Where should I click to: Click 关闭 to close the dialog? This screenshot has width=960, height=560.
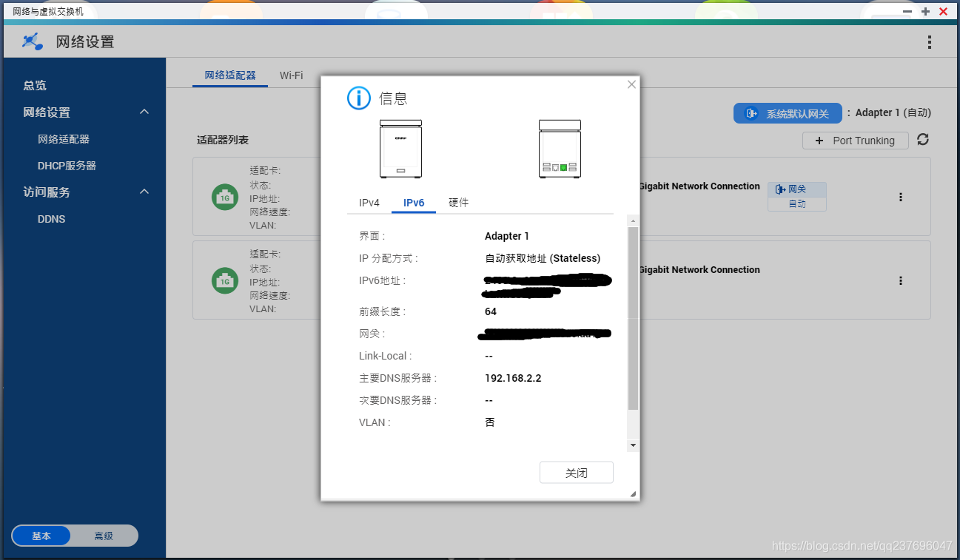[576, 472]
